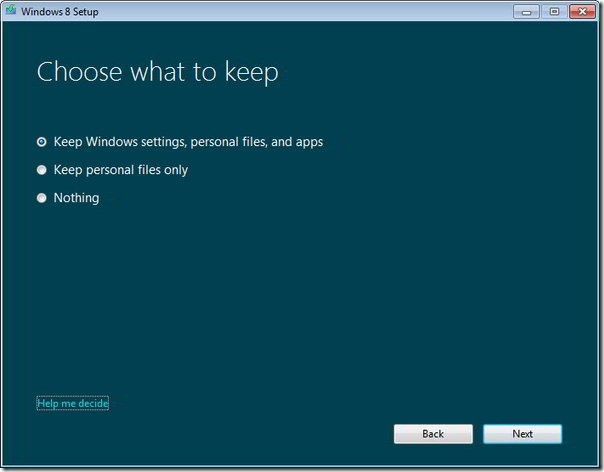The height and width of the screenshot is (472, 604).
Task: Select the keep settings, files, and apps radio button
Action: 42,142
